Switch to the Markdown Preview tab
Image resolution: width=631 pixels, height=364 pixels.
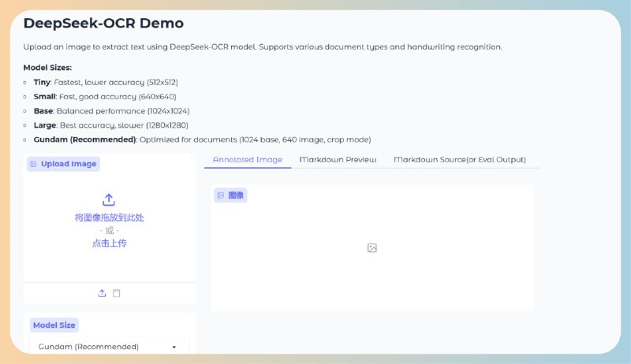338,159
